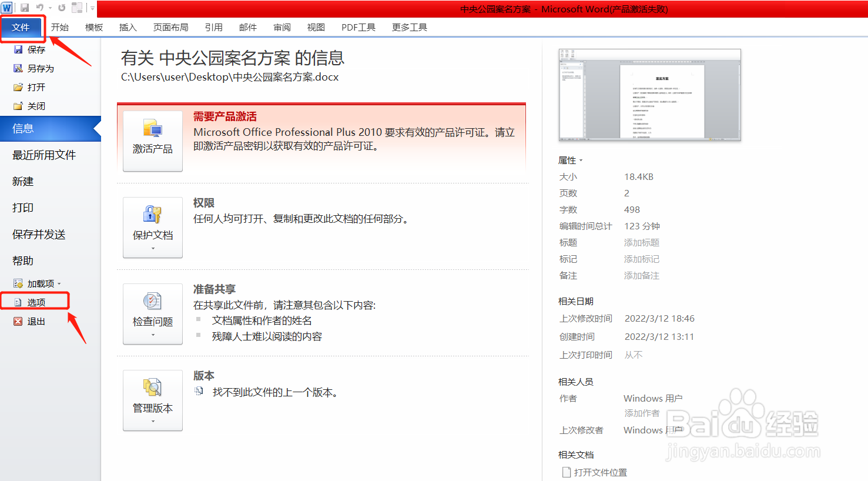868x481 pixels.
Task: Select 另存为 in the backstage menu
Action: click(x=41, y=68)
